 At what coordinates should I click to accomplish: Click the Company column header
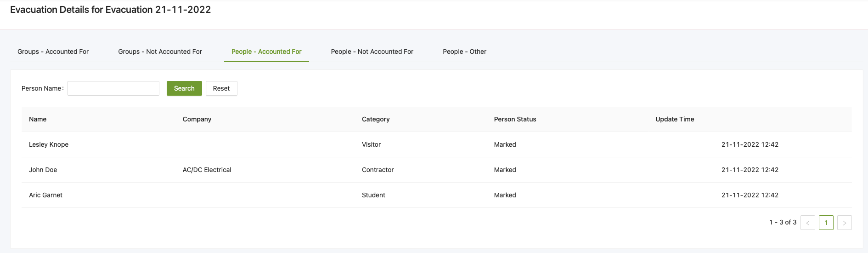click(x=197, y=119)
